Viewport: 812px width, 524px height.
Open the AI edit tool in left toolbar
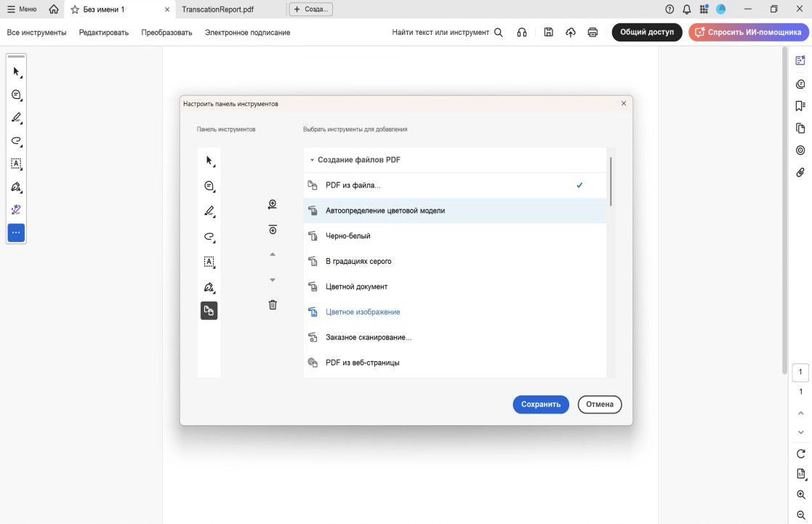click(x=16, y=210)
